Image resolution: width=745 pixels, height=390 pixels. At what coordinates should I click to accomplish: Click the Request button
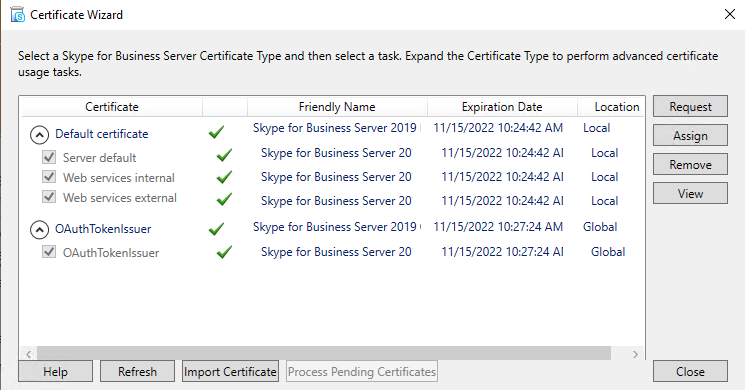690,106
